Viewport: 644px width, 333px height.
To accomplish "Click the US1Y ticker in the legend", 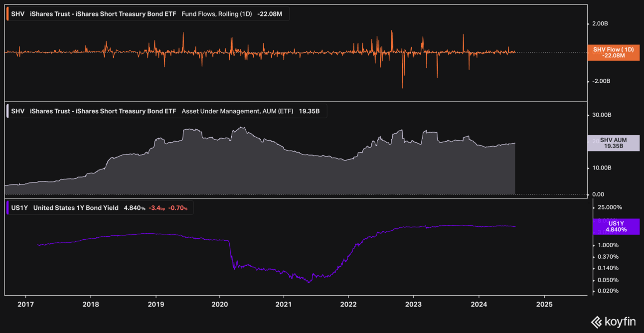I will point(19,208).
